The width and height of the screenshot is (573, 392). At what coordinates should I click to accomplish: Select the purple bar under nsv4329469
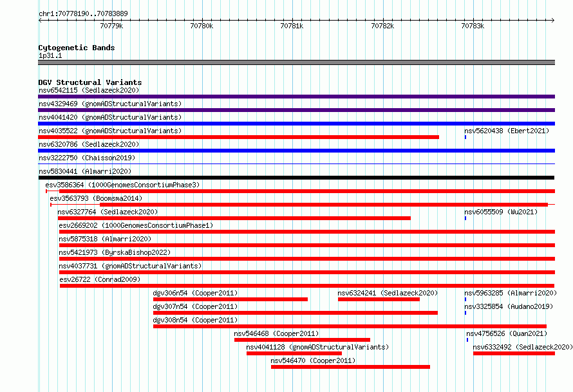pyautogui.click(x=296, y=110)
